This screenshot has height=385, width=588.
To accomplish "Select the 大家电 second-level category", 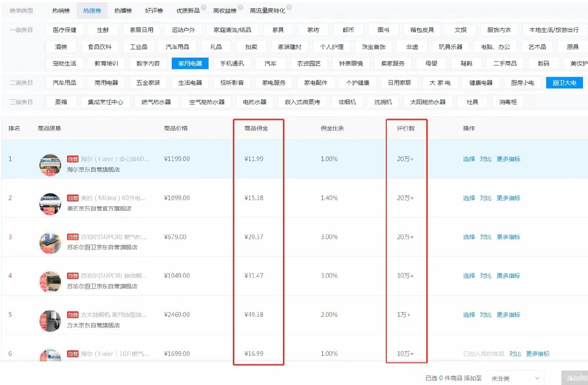I will pyautogui.click(x=440, y=83).
